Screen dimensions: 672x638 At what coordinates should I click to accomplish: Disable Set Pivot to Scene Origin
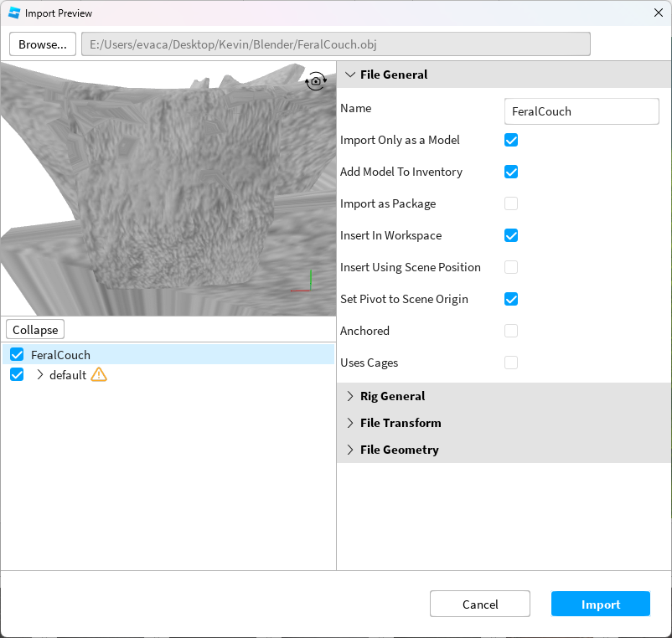(511, 299)
